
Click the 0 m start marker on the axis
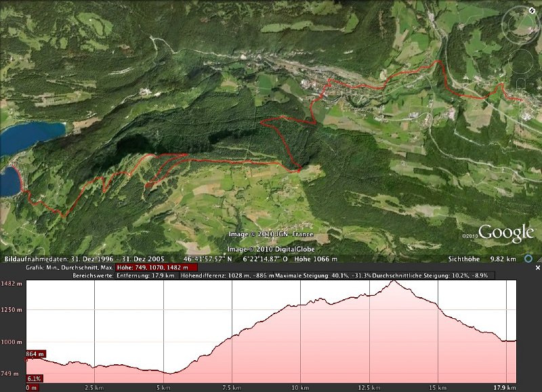pos(31,388)
